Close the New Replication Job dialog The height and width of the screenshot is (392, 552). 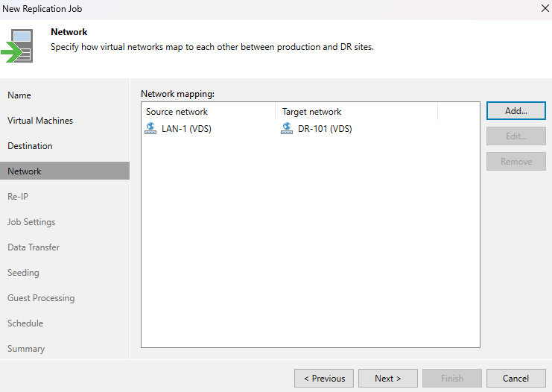point(545,8)
